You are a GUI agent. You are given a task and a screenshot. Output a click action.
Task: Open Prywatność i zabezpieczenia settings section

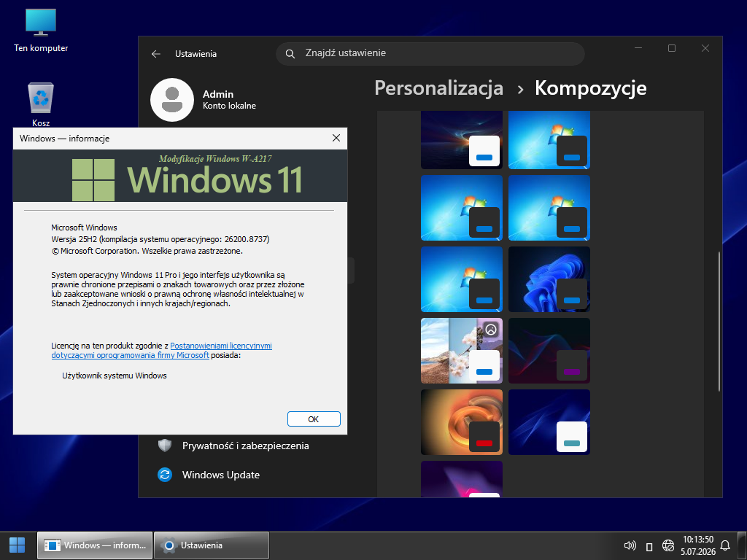(x=245, y=446)
